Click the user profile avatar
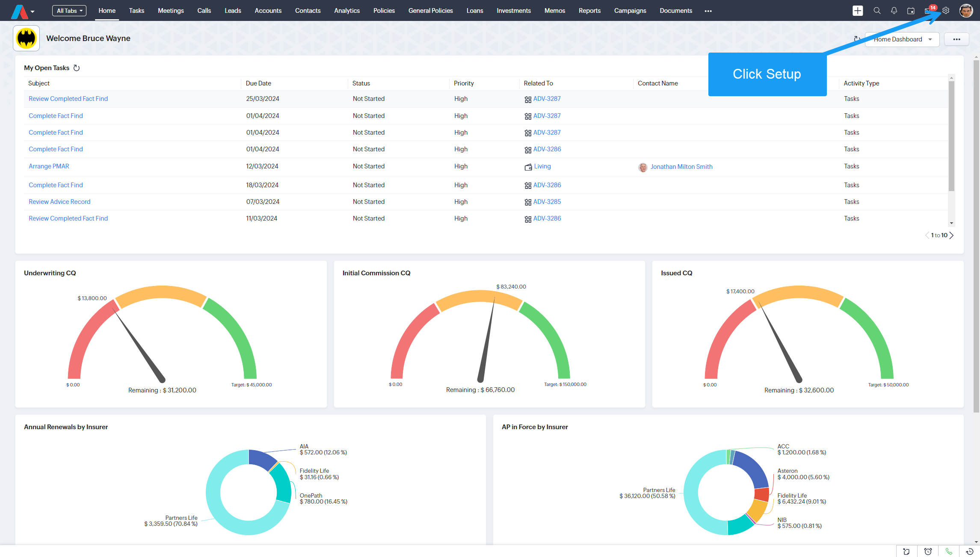 point(966,11)
